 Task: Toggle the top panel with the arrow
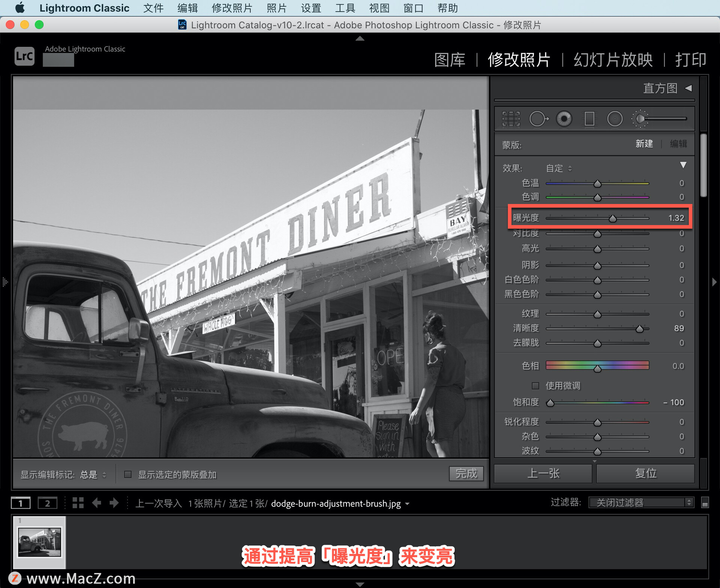pyautogui.click(x=360, y=38)
